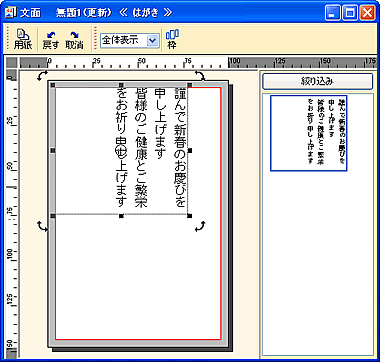Image resolution: width=380 pixels, height=362 pixels.
Task: Click the 絞り込み button
Action: pyautogui.click(x=317, y=81)
